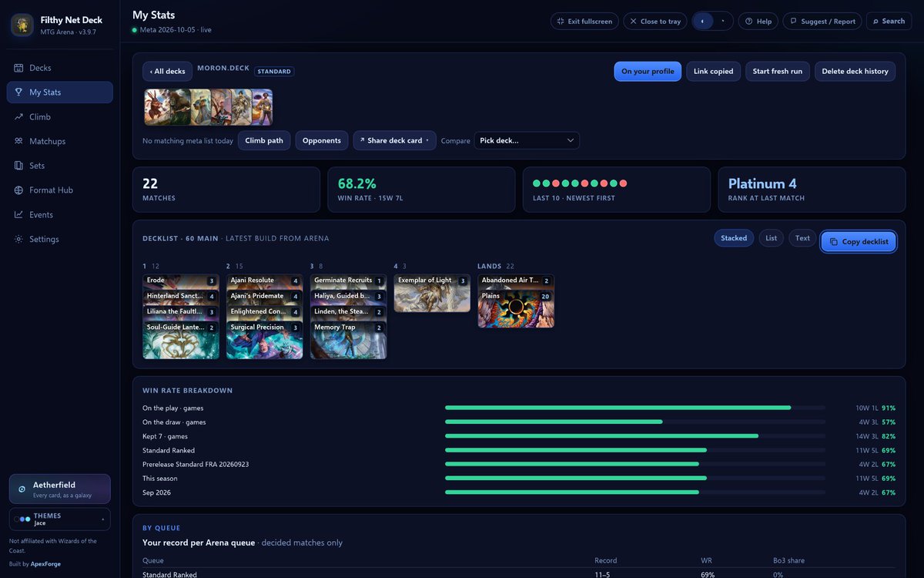Viewport: 924px width, 578px height.
Task: Switch decklist view to List
Action: (x=771, y=238)
